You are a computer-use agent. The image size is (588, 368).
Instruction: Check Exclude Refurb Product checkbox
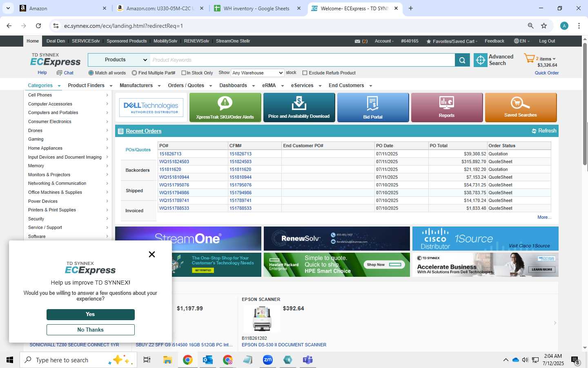click(305, 73)
